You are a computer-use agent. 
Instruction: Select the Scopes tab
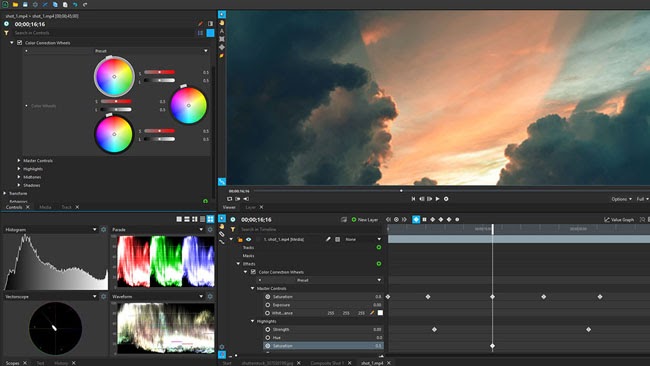(x=13, y=363)
